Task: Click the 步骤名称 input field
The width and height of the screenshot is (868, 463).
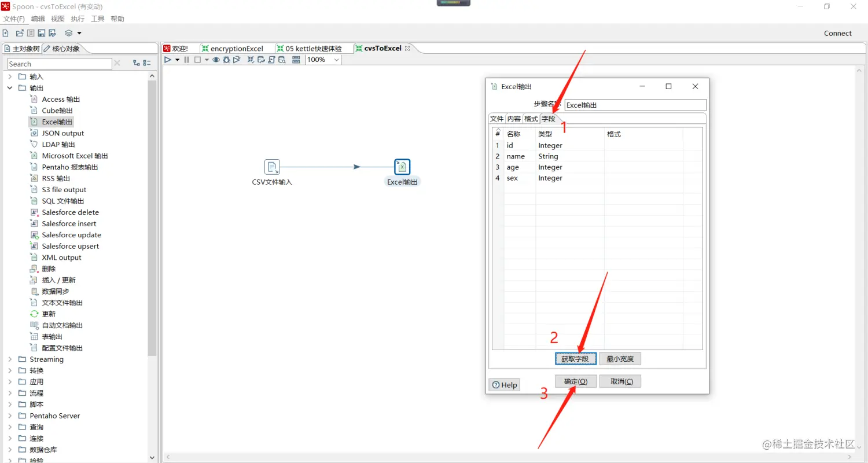Action: [635, 105]
